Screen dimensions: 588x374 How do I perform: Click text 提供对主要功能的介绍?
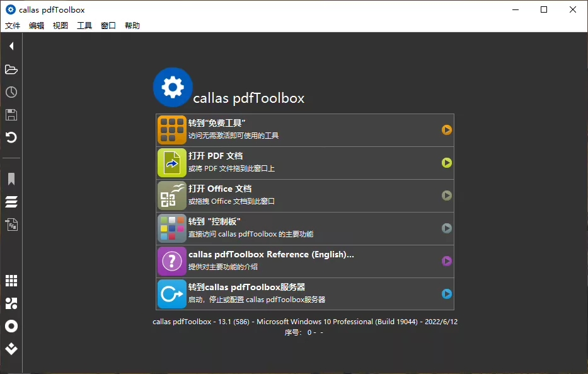222,267
